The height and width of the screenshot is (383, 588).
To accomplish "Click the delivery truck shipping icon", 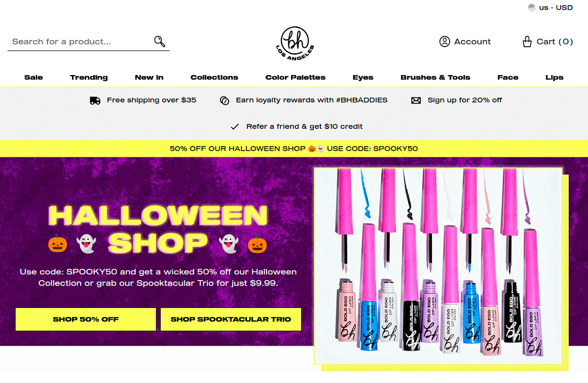I will click(95, 100).
